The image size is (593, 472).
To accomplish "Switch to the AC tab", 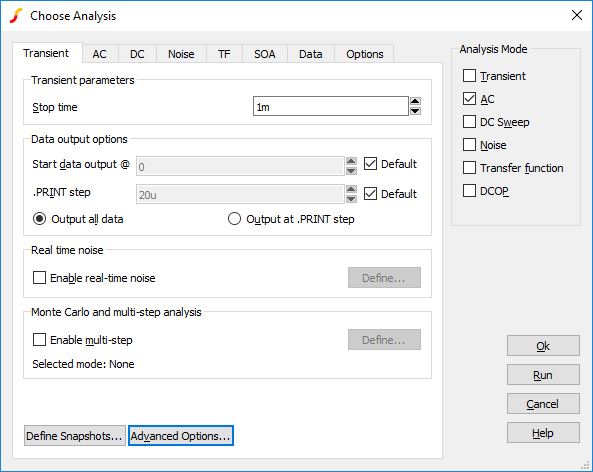I will pyautogui.click(x=100, y=54).
